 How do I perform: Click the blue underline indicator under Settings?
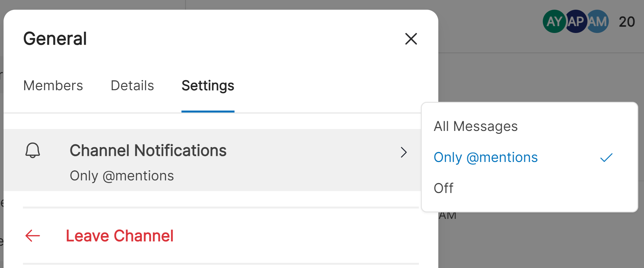208,111
